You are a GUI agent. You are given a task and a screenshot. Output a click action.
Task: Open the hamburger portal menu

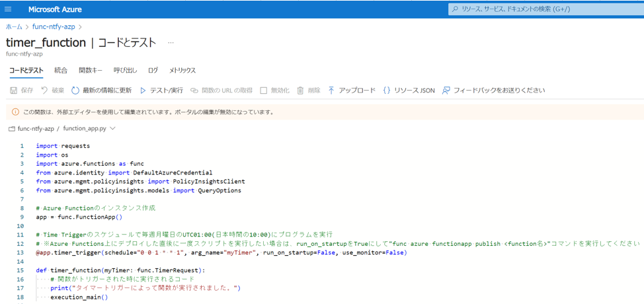(8, 9)
